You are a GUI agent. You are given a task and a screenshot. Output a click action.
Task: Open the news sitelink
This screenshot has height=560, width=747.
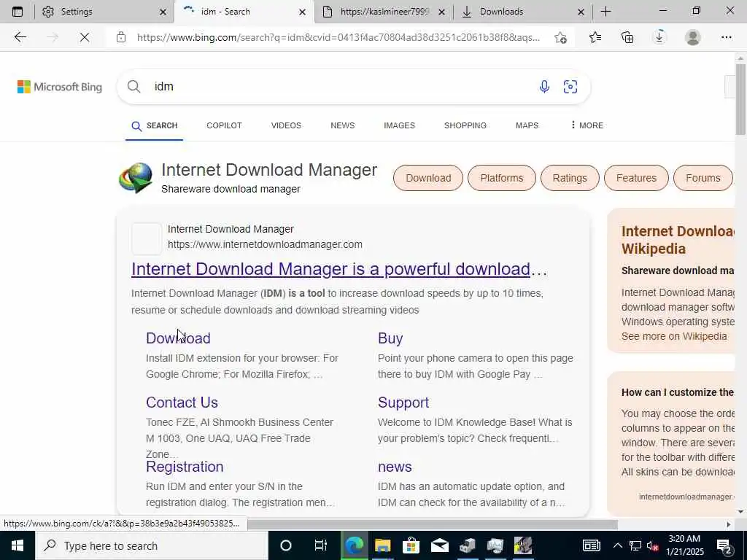[395, 466]
